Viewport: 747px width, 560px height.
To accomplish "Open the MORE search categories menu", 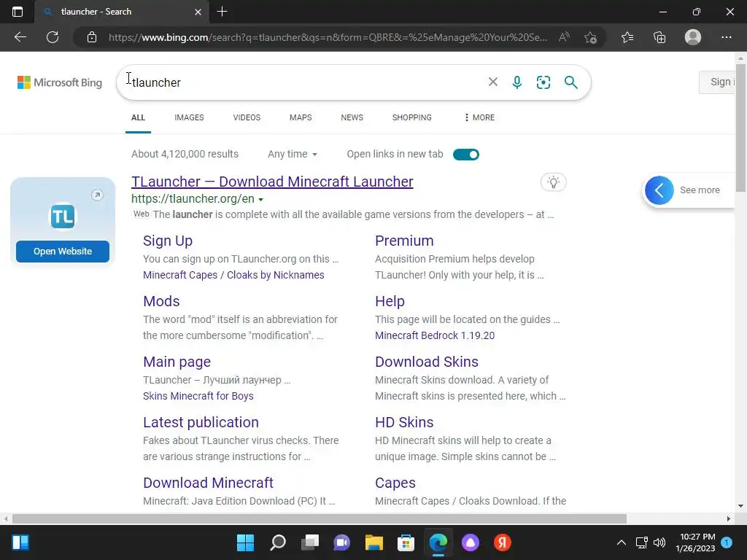I will pos(479,117).
